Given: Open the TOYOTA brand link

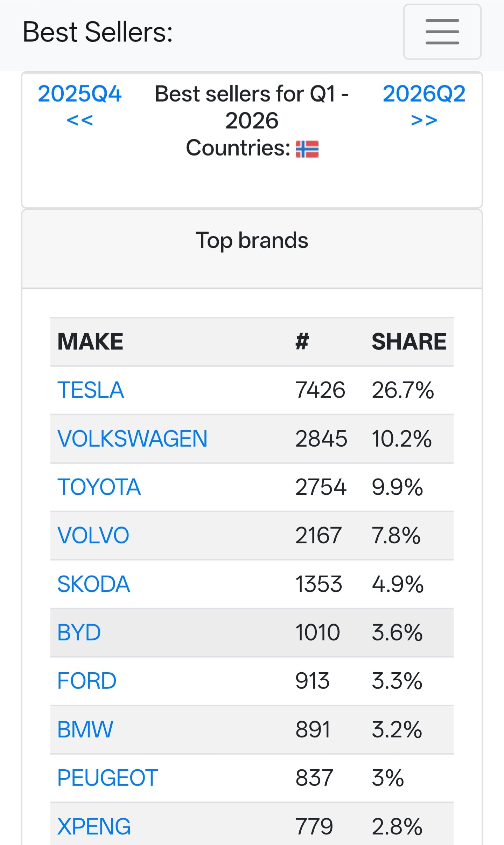Looking at the screenshot, I should click(99, 487).
